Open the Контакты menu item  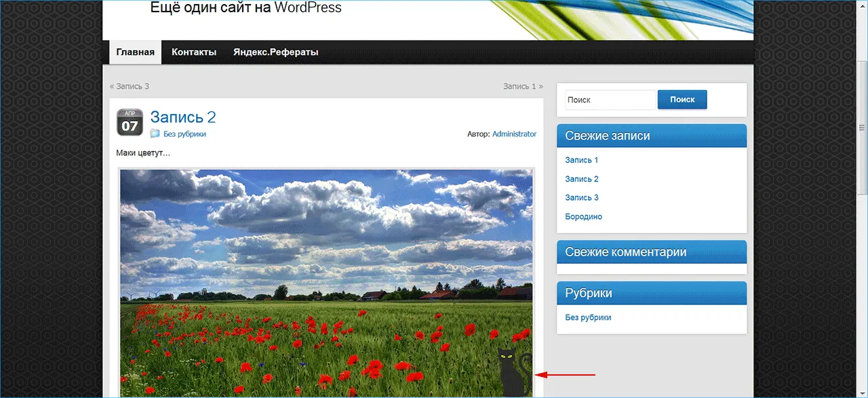[x=194, y=52]
